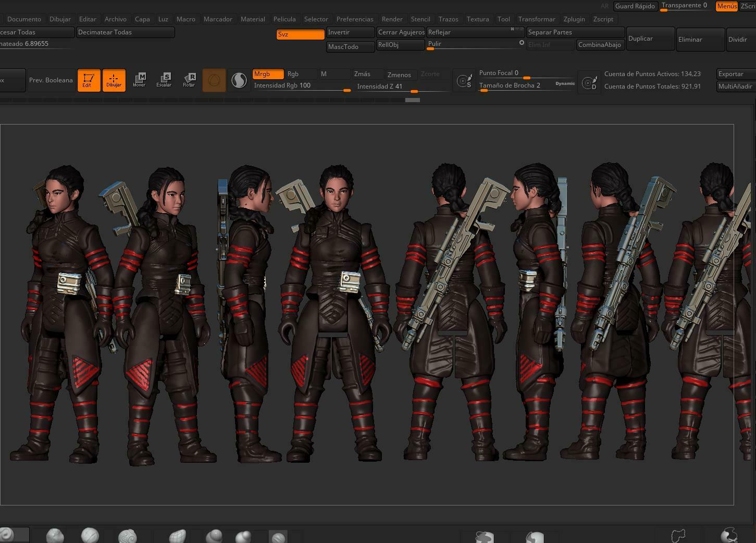756x543 pixels.
Task: Toggle the Svz option
Action: (300, 34)
